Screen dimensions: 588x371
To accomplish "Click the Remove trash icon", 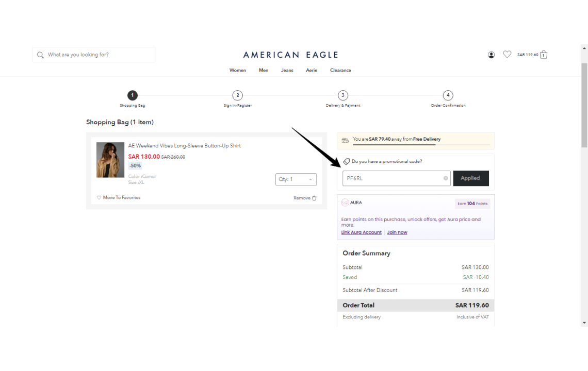I will (314, 198).
